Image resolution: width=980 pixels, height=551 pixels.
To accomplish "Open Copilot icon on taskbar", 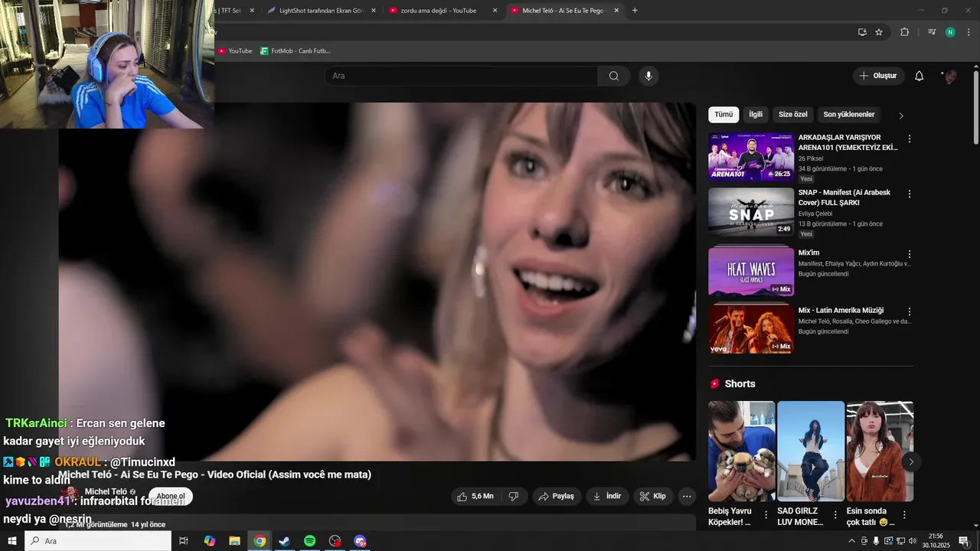I will (x=209, y=541).
